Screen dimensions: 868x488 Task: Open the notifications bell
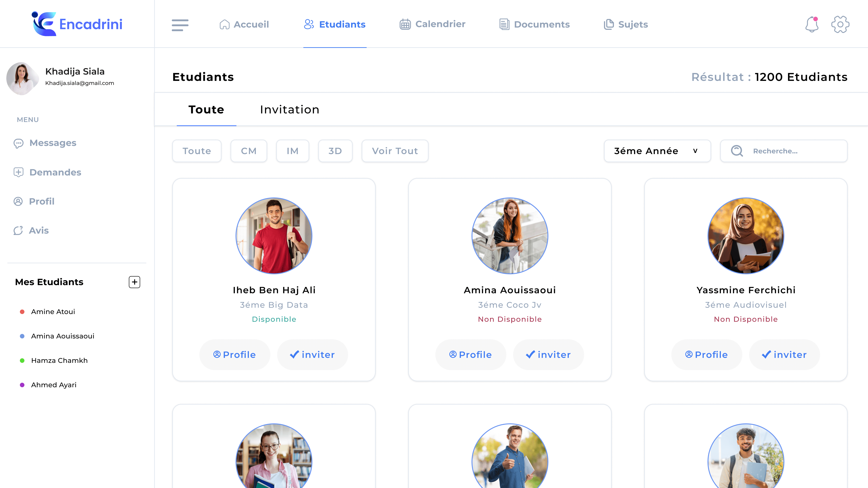coord(812,24)
